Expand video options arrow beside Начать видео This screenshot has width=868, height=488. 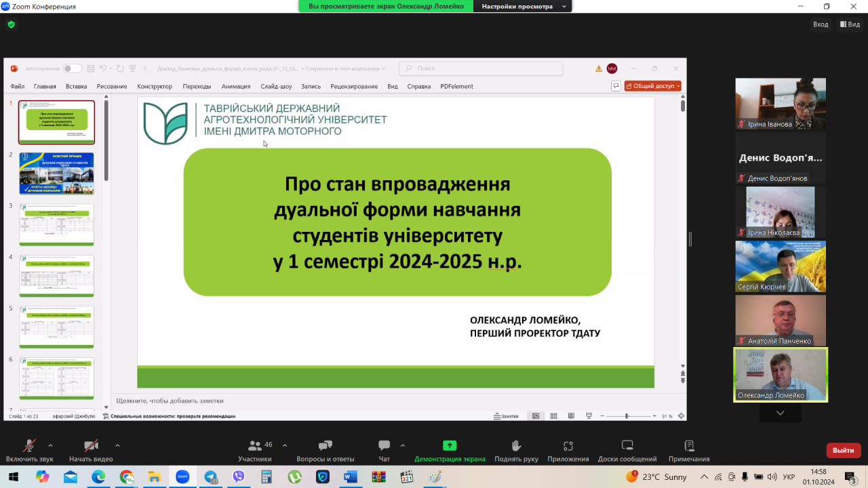tap(117, 445)
